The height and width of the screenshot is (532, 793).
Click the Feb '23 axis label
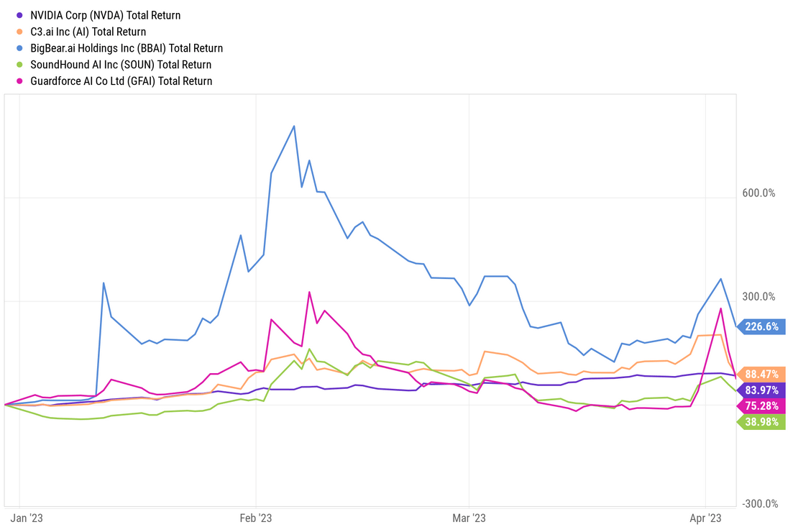[x=255, y=518]
